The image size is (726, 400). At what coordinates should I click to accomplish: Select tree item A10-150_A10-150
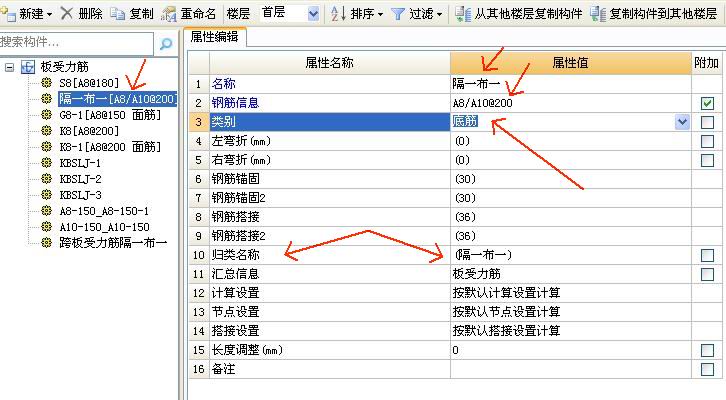pos(105,227)
